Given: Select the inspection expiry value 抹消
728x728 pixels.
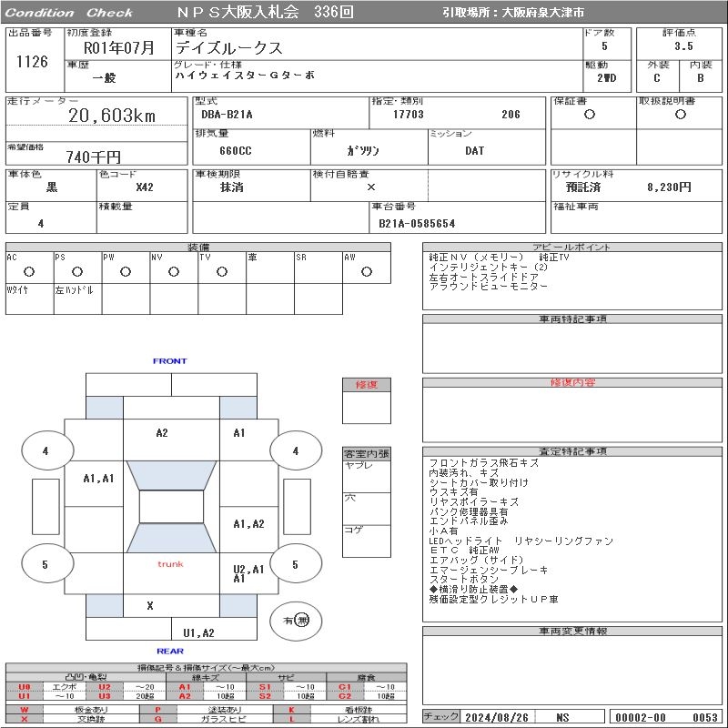Looking at the screenshot, I should point(232,187).
